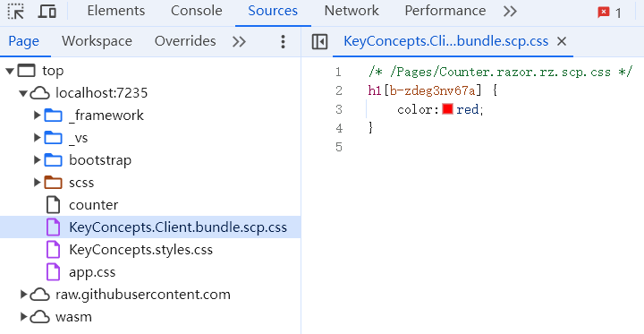
Task: Open KeyConcepts.styles.css file
Action: pos(141,250)
